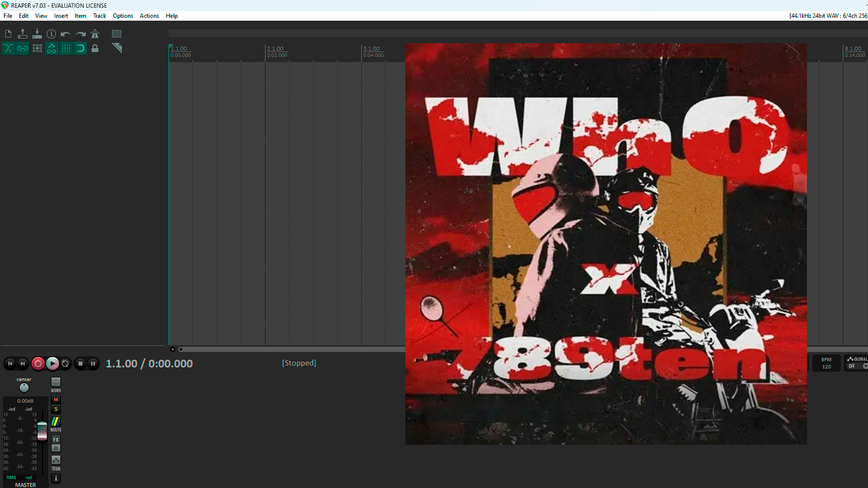The height and width of the screenshot is (488, 868).
Task: Click the Open Project upload-arrow icon
Action: click(23, 34)
